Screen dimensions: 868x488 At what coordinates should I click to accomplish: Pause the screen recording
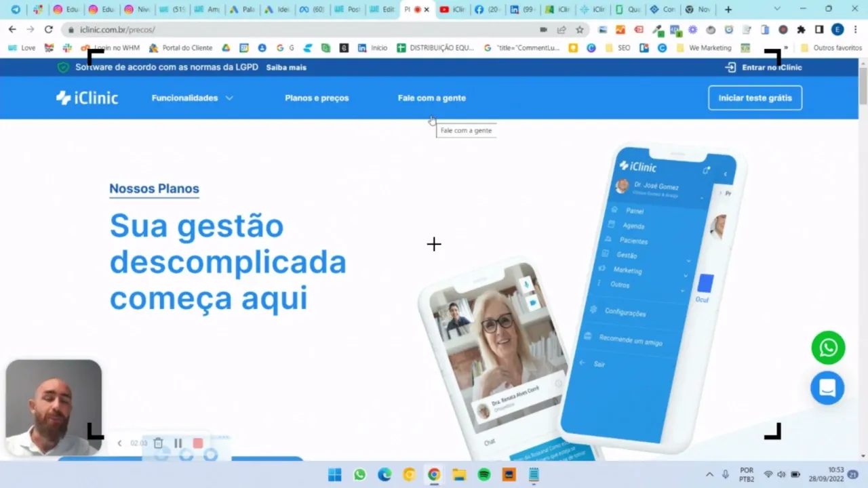(x=178, y=443)
